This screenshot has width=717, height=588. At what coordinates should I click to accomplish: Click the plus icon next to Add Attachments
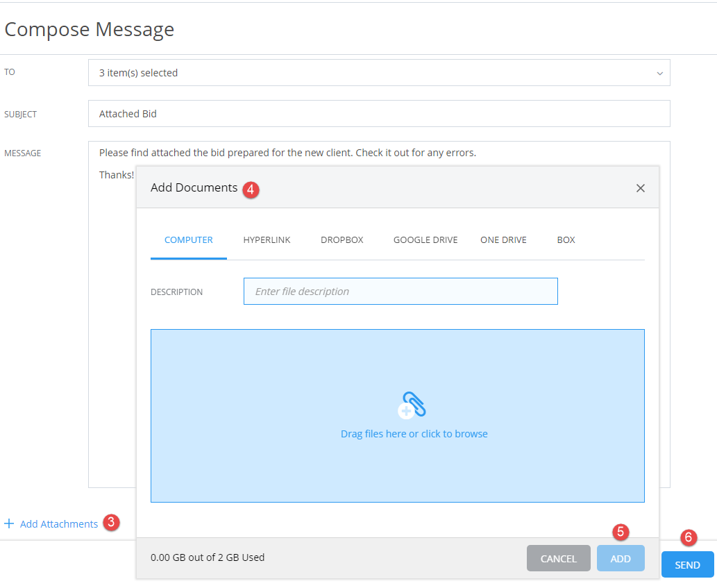click(10, 523)
